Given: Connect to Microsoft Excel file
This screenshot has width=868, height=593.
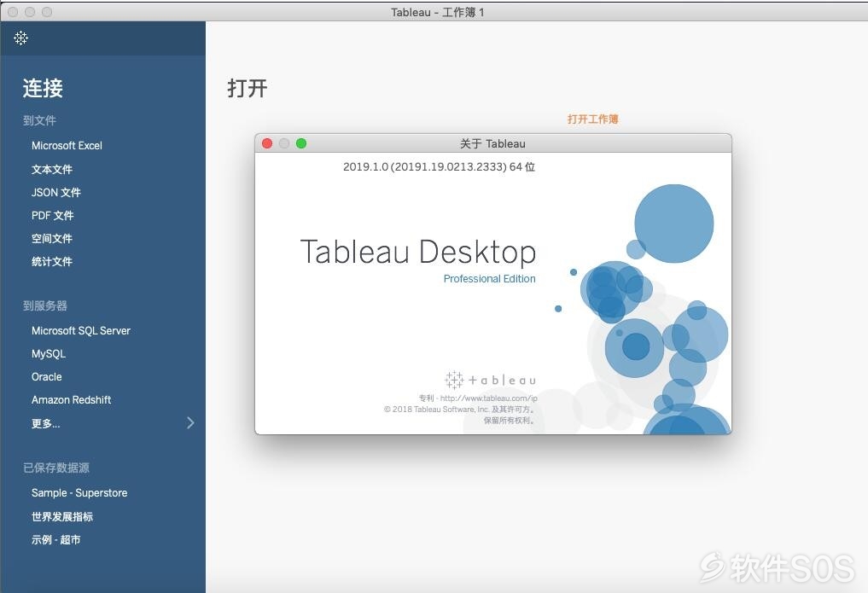Looking at the screenshot, I should (67, 146).
